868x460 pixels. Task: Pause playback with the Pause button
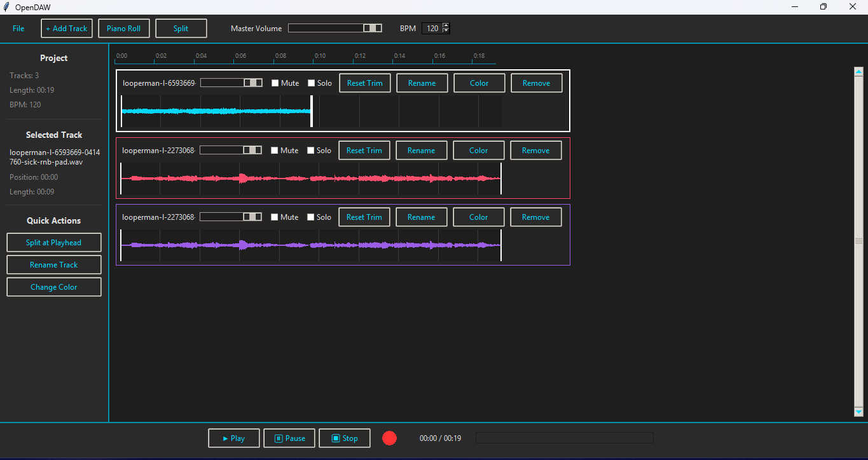[289, 438]
